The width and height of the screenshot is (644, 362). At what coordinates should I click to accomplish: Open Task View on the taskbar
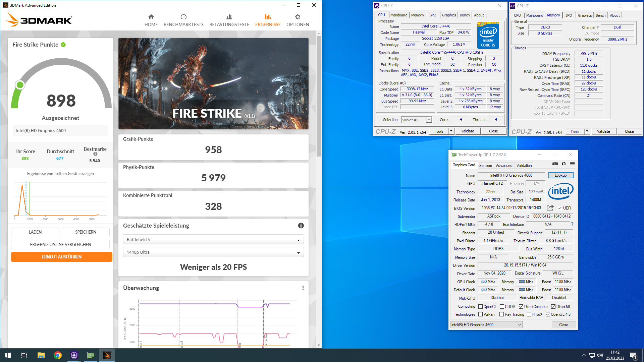tap(24, 355)
